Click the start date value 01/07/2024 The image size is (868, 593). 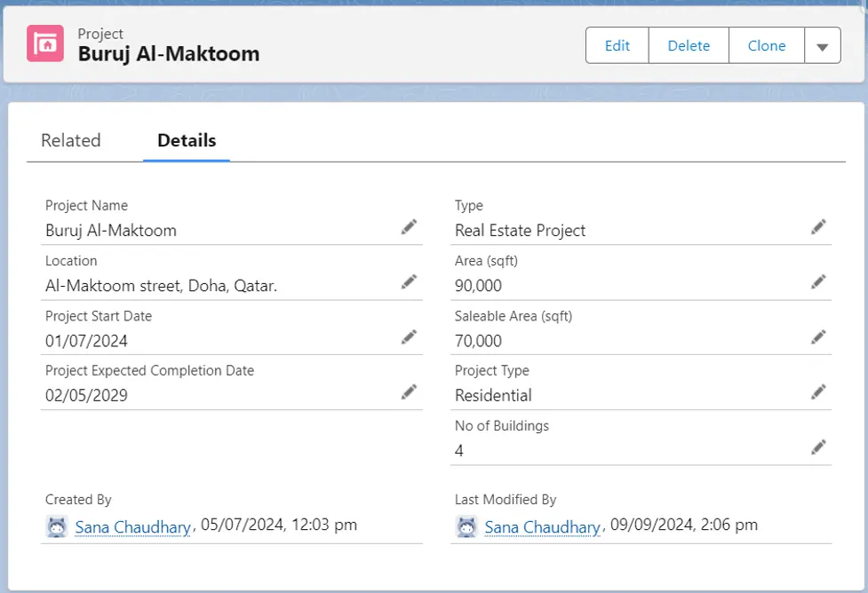coord(86,341)
